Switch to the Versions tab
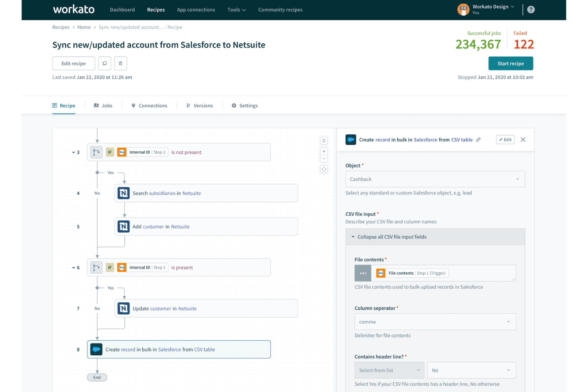Image resolution: width=588 pixels, height=392 pixels. tap(199, 106)
